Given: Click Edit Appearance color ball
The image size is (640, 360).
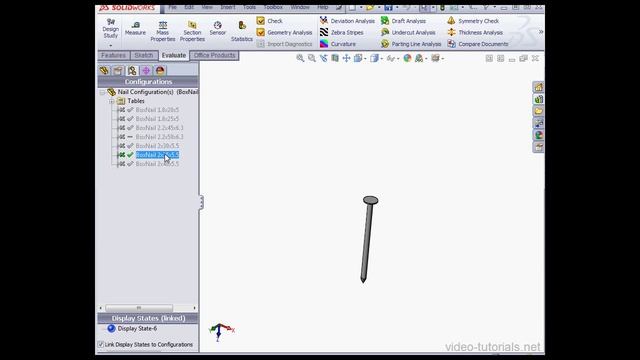Looking at the screenshot, I should click(x=407, y=58).
